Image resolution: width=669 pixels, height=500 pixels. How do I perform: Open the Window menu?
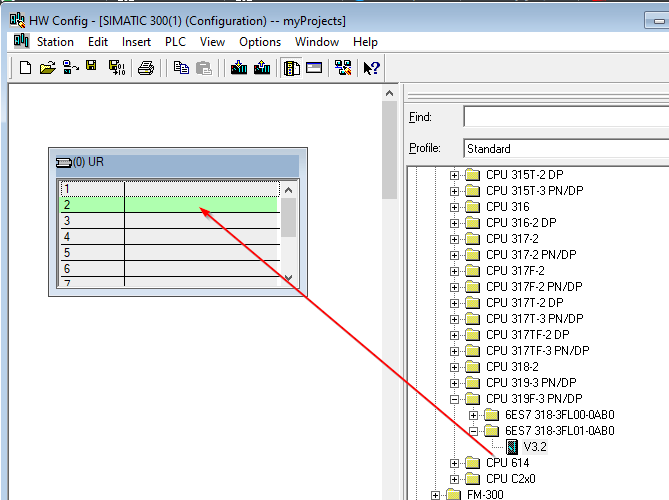[317, 42]
